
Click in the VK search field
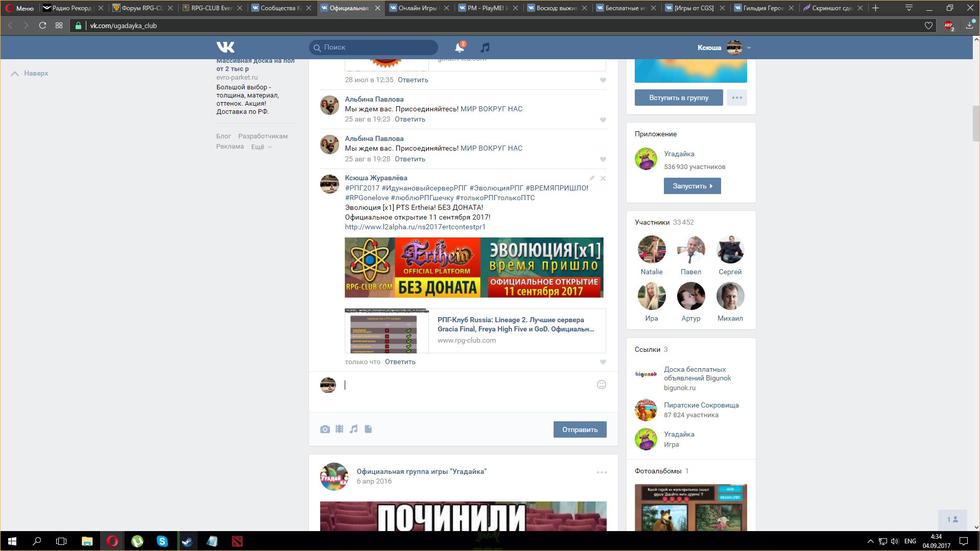373,47
